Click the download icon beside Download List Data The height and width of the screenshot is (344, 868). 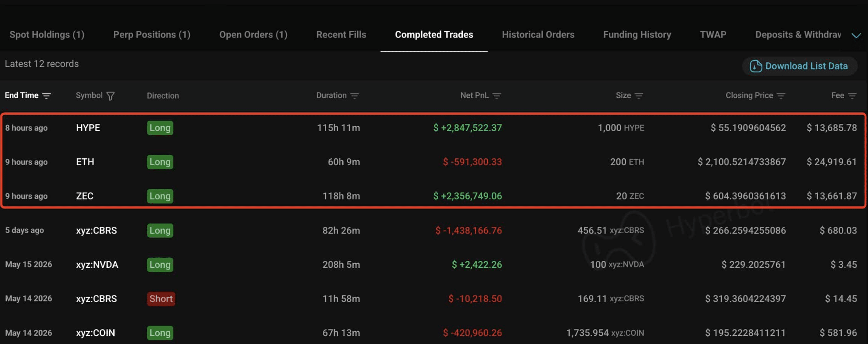pos(756,66)
